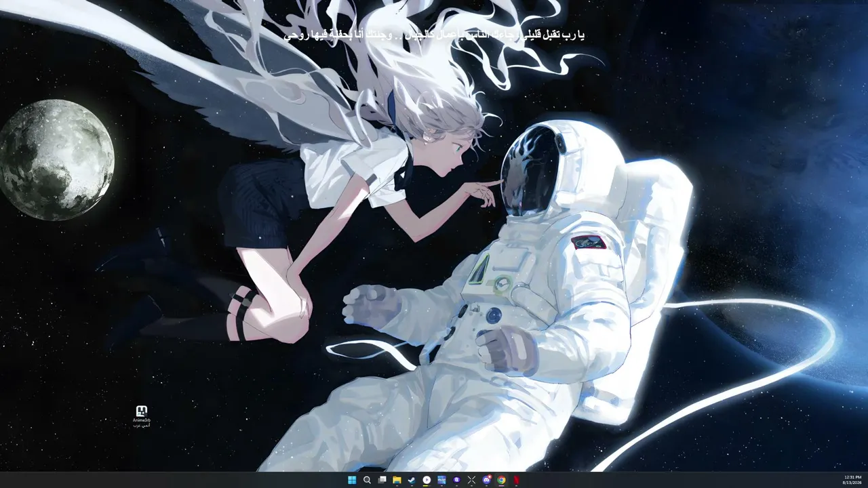Screen dimensions: 868x488
Task: Launch File Explorer from the taskbar
Action: click(x=397, y=480)
